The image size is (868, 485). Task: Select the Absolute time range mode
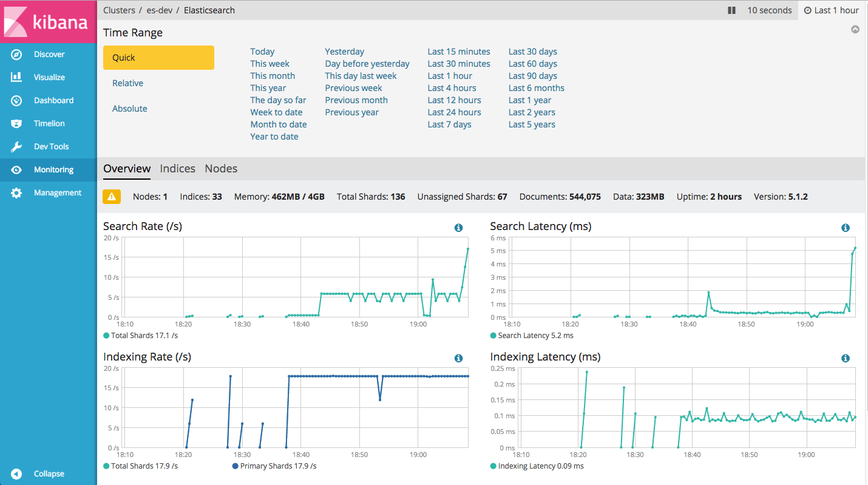129,109
